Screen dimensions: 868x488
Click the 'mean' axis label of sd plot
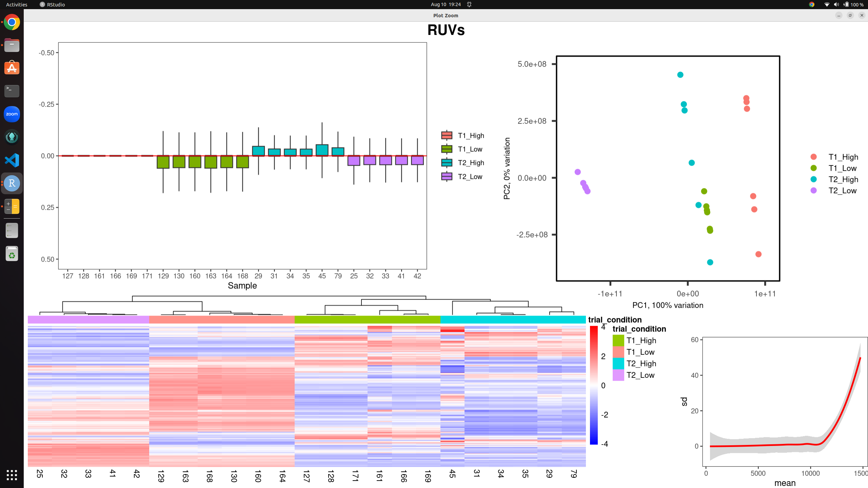point(785,483)
